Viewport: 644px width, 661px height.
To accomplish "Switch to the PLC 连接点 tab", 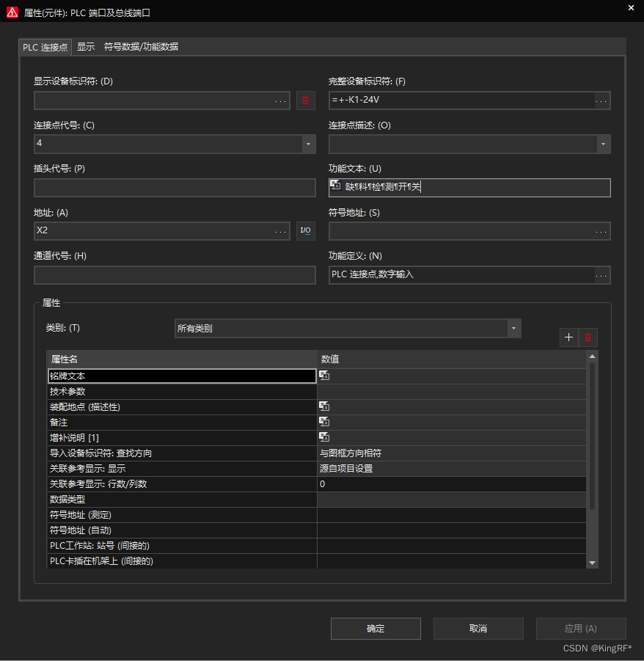I will [45, 47].
